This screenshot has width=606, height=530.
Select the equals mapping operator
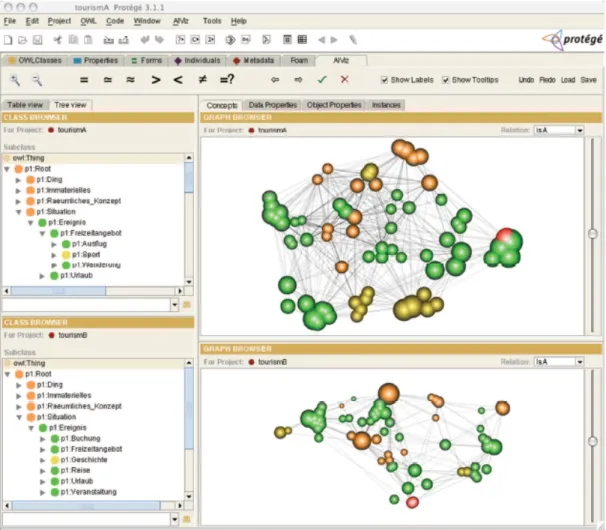coord(84,80)
